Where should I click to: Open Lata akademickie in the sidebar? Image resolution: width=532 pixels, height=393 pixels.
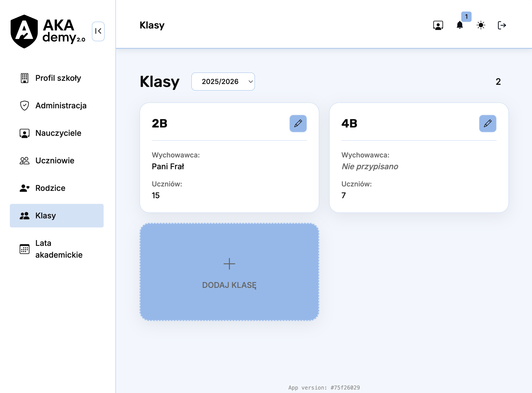tap(59, 249)
